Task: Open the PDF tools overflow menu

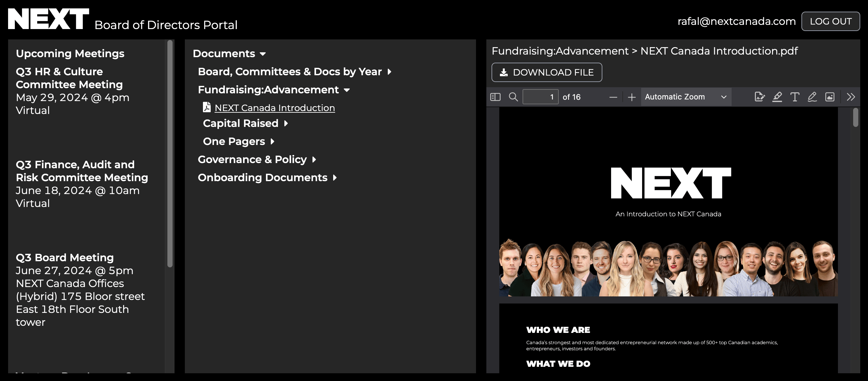Action: 851,97
